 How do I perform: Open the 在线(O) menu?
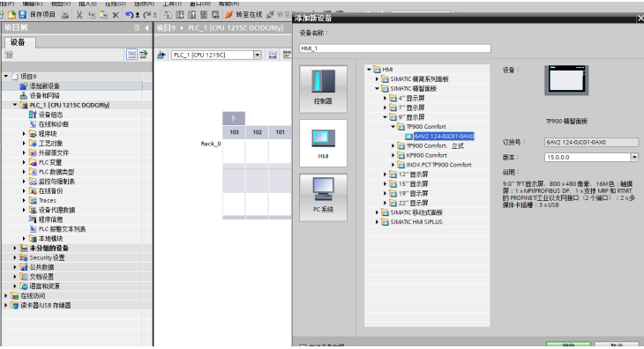(116, 4)
